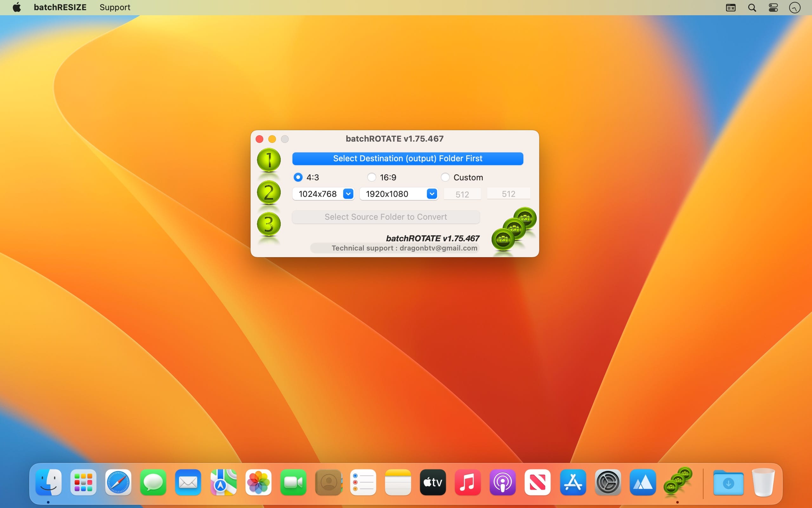Image resolution: width=812 pixels, height=508 pixels.
Task: Open Reminders from the Dock
Action: pyautogui.click(x=363, y=482)
